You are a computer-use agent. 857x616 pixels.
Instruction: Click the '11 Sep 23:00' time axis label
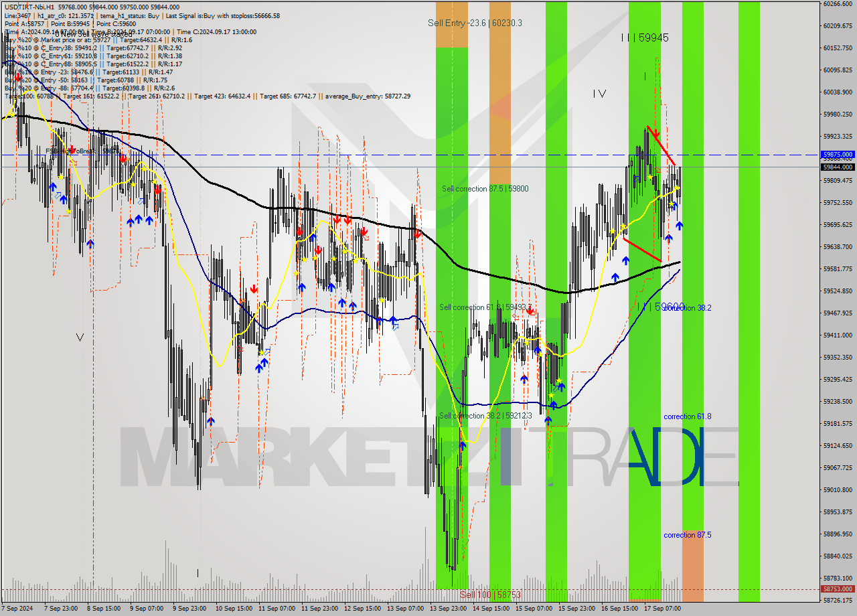[x=319, y=609]
